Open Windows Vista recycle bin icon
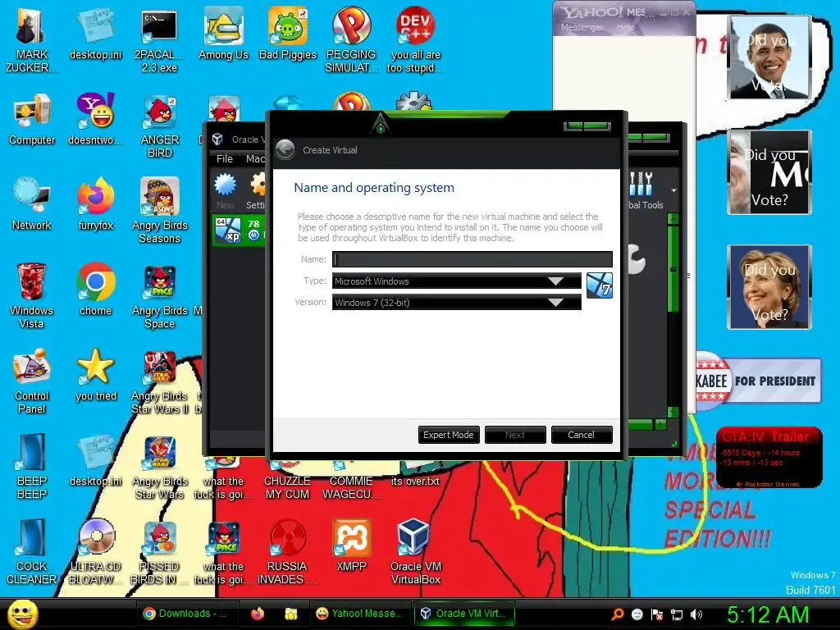Viewport: 840px width, 630px height. pyautogui.click(x=32, y=296)
